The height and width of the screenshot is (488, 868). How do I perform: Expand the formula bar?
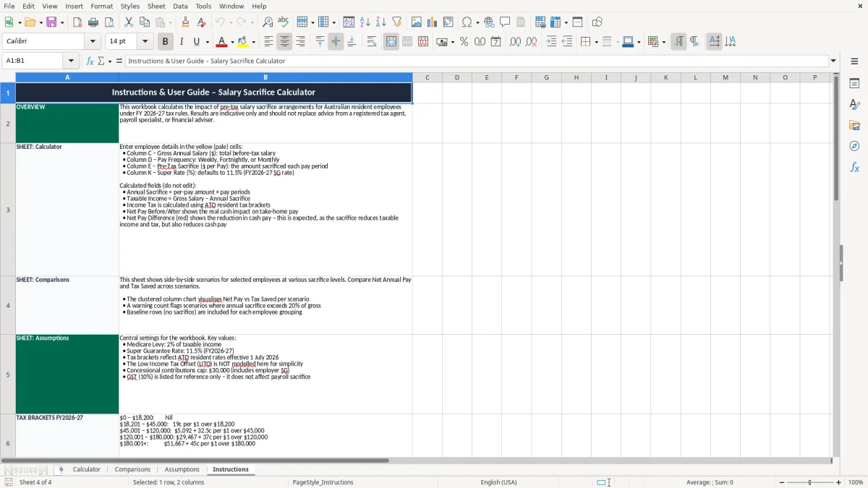833,61
